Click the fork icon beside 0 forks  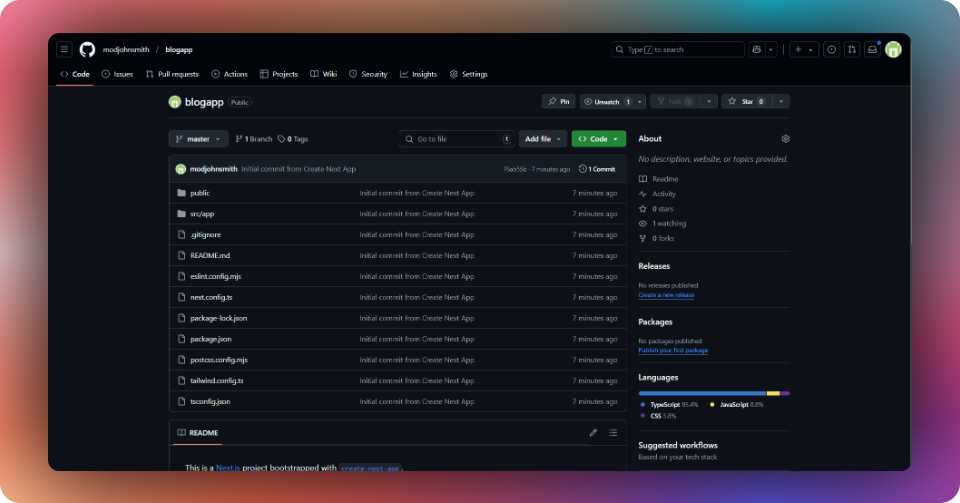[x=643, y=239]
